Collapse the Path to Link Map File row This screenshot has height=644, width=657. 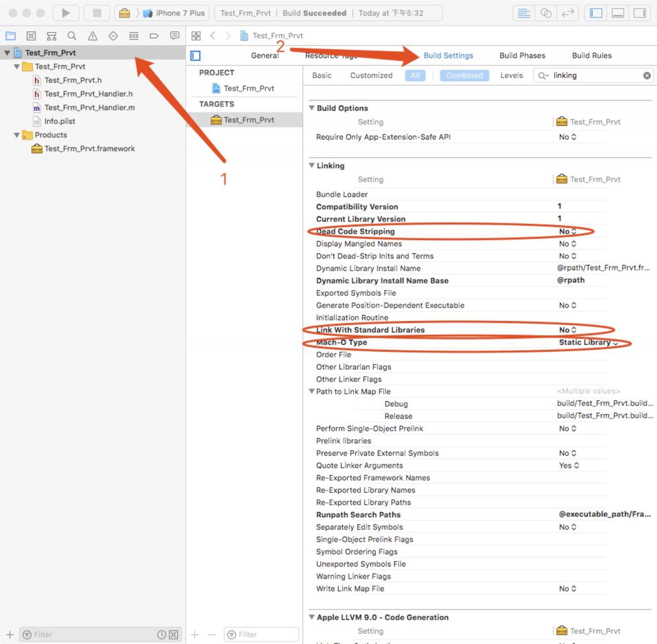[x=312, y=391]
